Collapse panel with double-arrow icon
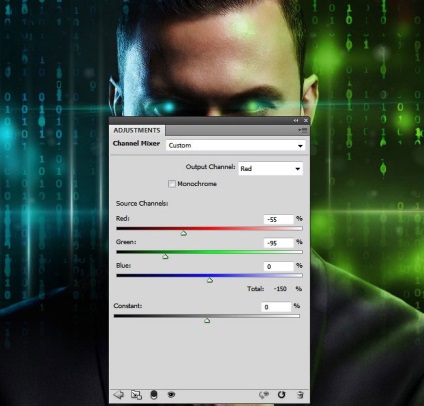The width and height of the screenshot is (424, 406). coord(296,120)
